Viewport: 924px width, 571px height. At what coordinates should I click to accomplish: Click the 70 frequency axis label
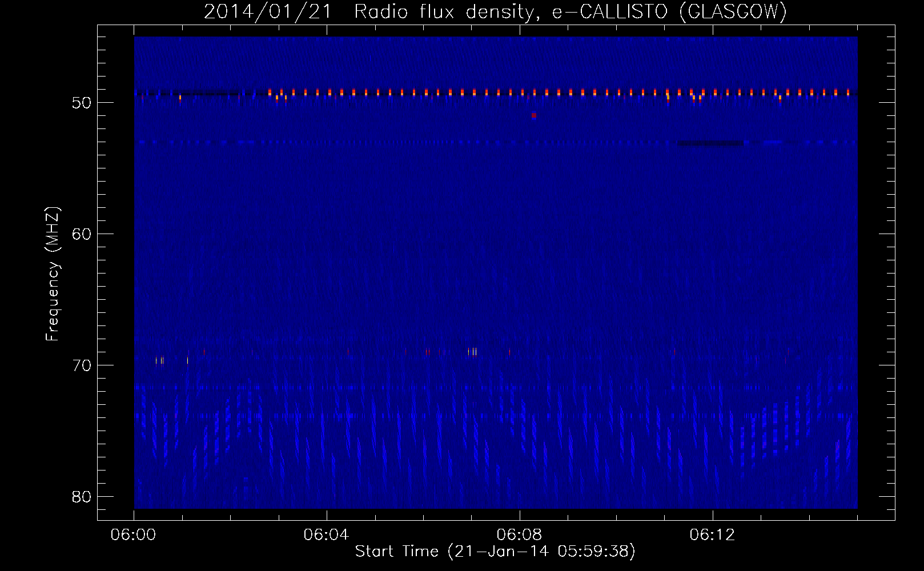(x=82, y=365)
